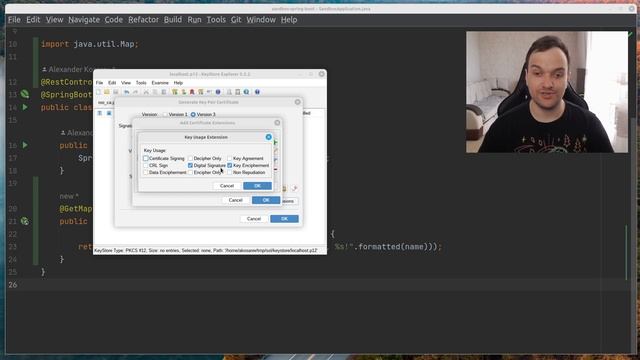Image resolution: width=640 pixels, height=360 pixels.
Task: Select the Version 1 radio button
Action: pyautogui.click(x=165, y=114)
